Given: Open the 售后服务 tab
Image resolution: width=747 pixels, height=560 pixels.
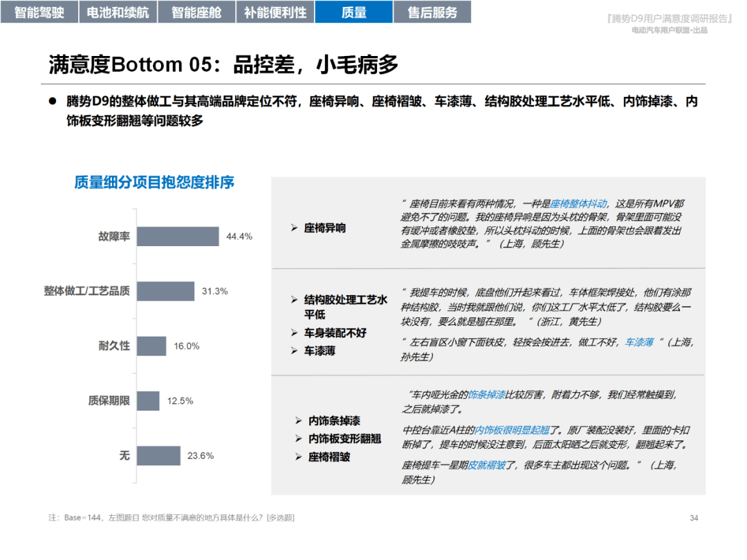Looking at the screenshot, I should click(x=432, y=12).
